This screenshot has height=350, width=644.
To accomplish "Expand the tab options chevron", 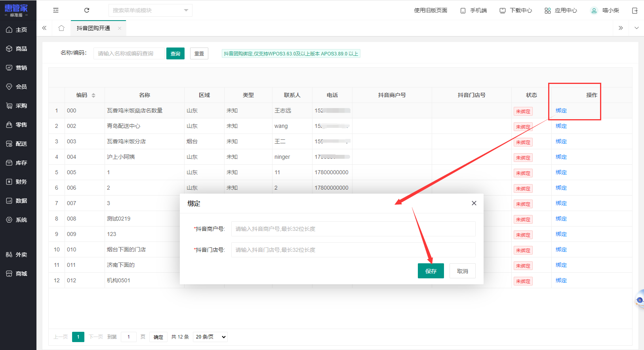I will [636, 28].
